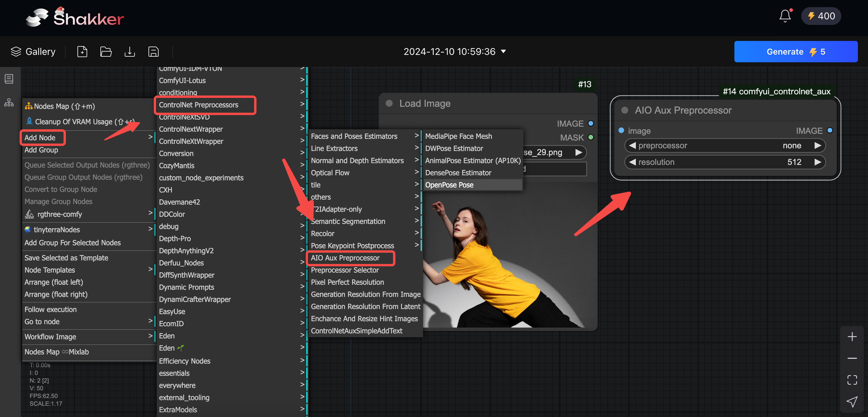Export the workflow via the download icon

pos(129,52)
